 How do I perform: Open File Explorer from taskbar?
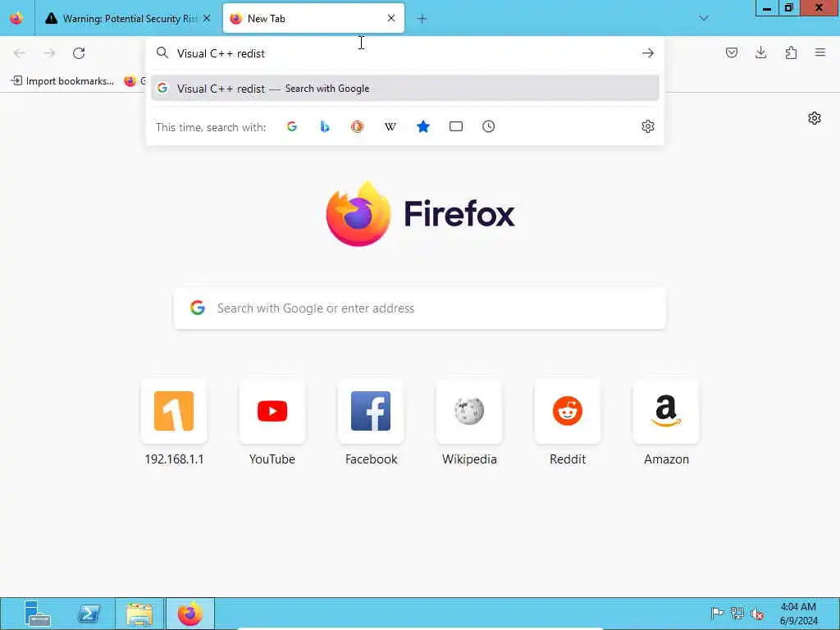point(139,614)
